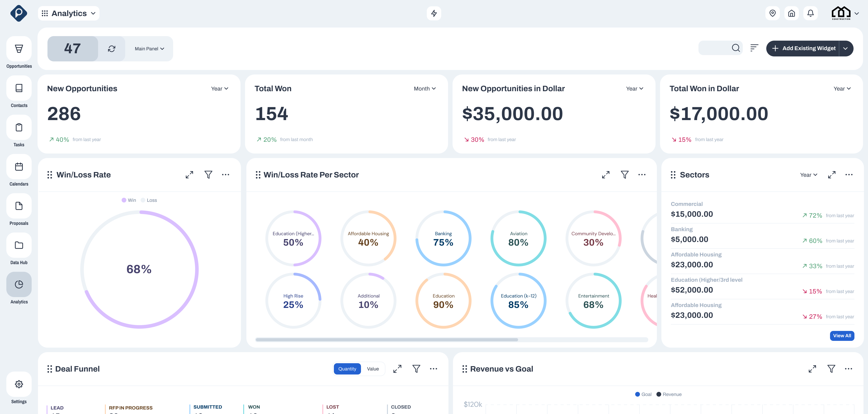868x414 pixels.
Task: Open the filter on the Win/Loss Rate widget
Action: 208,174
